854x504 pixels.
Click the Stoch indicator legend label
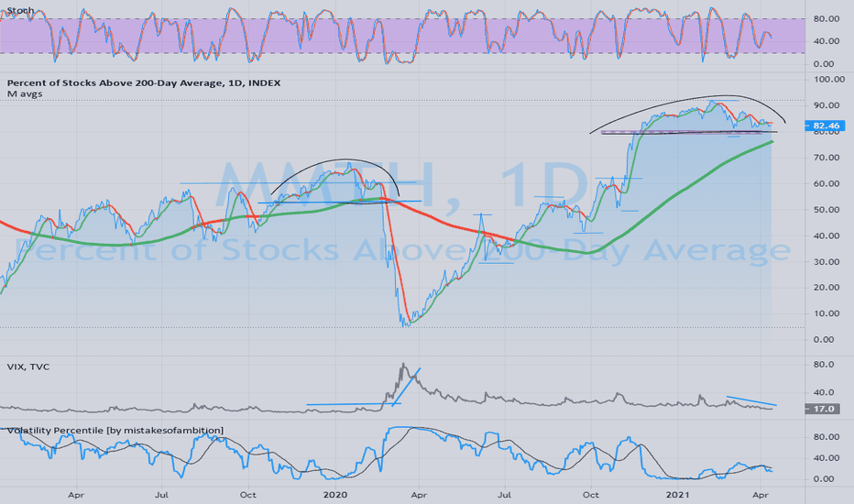click(21, 10)
